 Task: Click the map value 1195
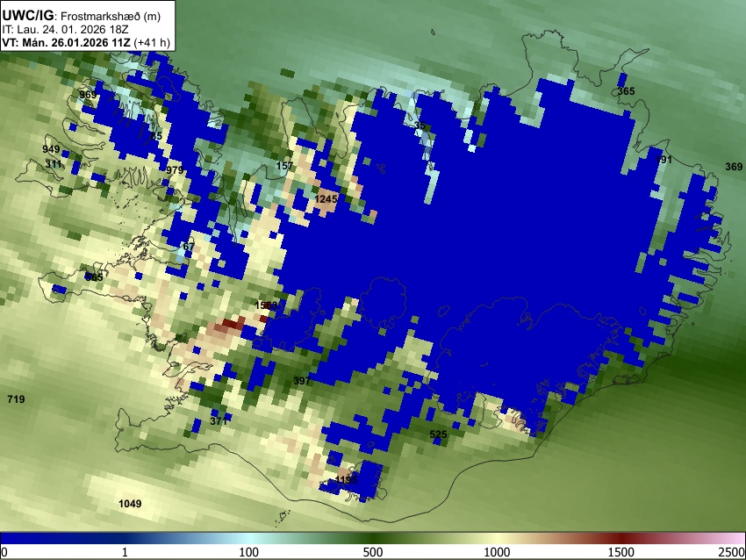coord(347,479)
